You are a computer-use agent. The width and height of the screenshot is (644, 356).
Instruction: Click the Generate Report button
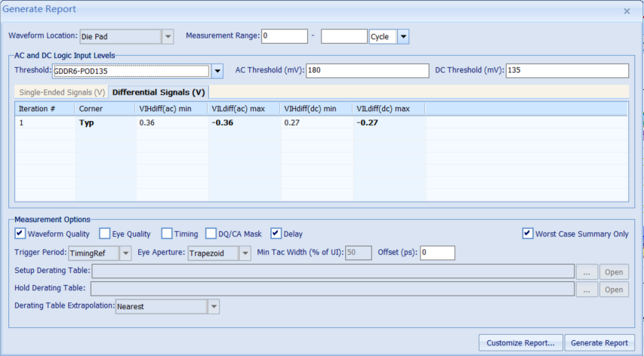click(x=599, y=343)
